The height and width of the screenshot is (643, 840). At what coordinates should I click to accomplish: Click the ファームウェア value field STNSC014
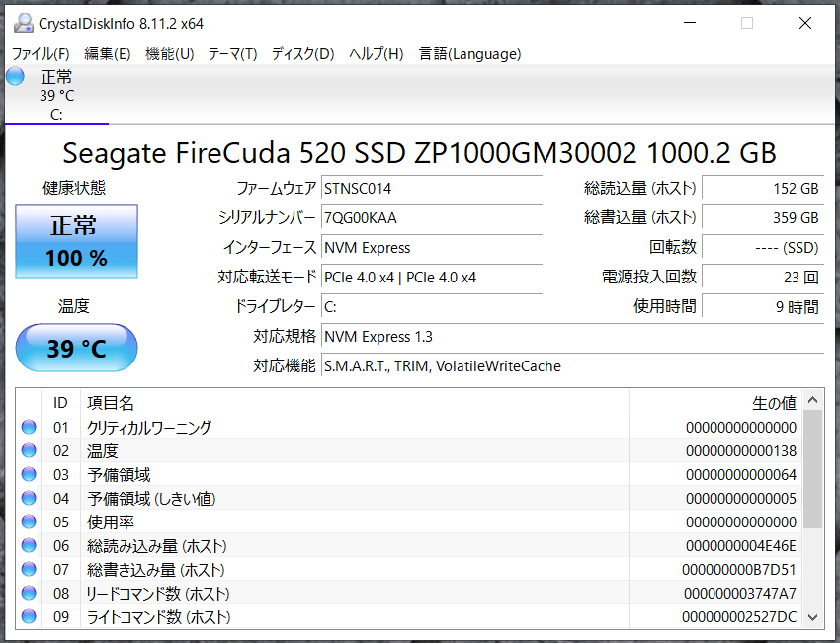coord(432,188)
